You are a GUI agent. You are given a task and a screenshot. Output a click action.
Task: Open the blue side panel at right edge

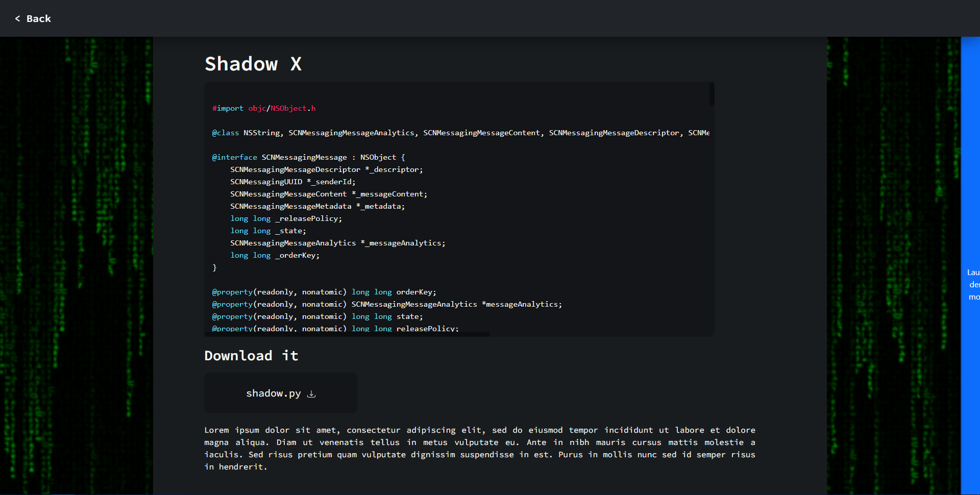970,265
